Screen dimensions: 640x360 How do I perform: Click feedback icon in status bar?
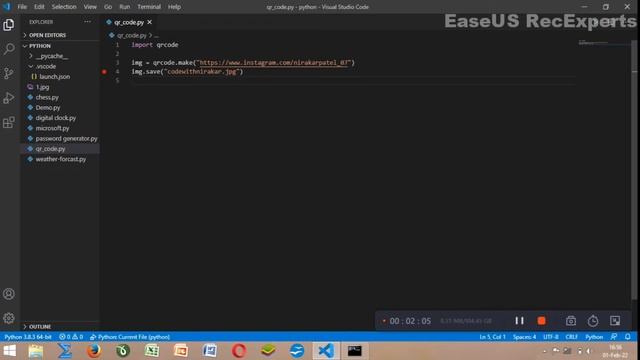click(x=614, y=337)
